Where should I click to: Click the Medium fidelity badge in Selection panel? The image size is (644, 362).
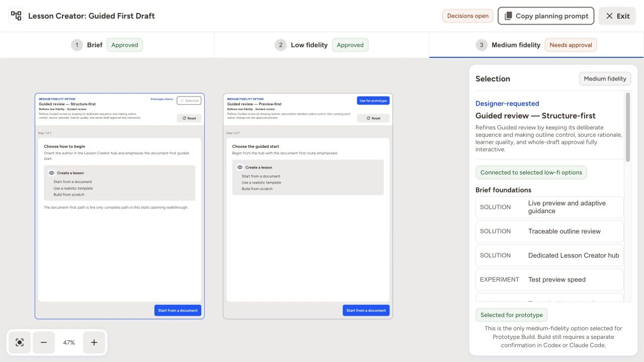pyautogui.click(x=605, y=78)
